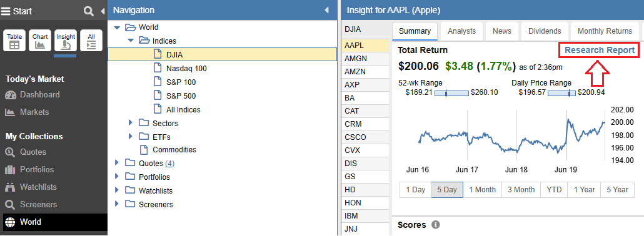Screen dimensions: 644x236
Task: Open Quotes in My Collections
Action: click(x=26, y=152)
